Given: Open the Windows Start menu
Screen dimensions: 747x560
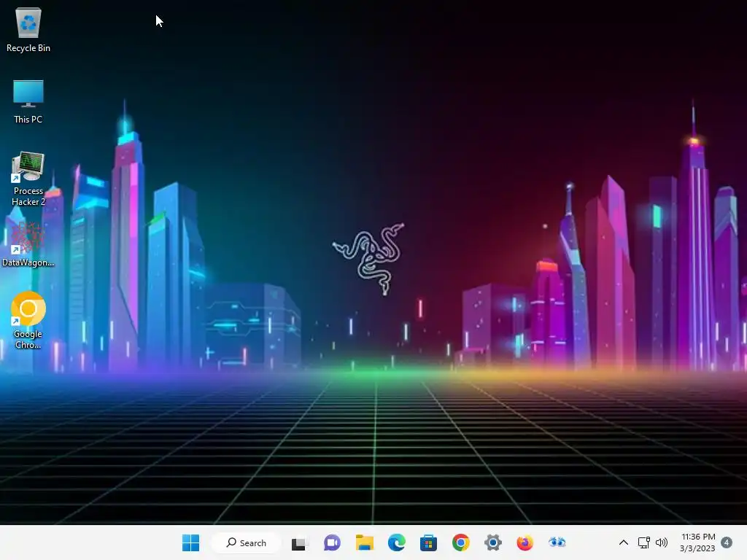Looking at the screenshot, I should click(x=190, y=542).
